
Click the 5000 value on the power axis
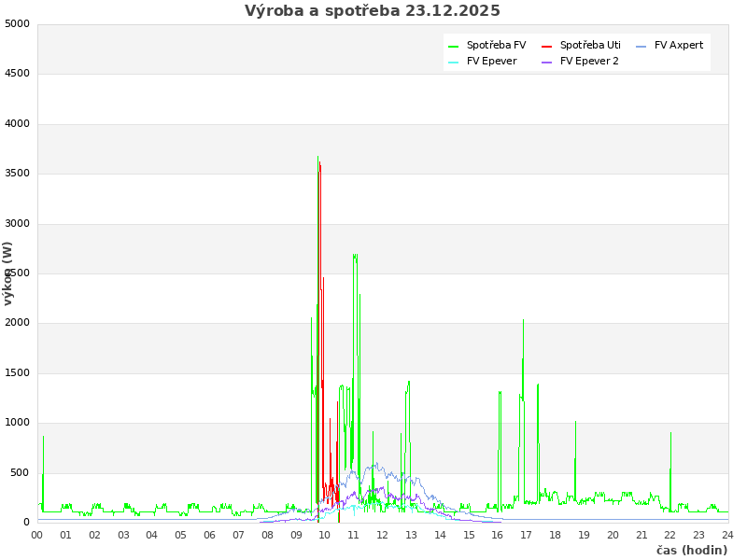tap(17, 23)
